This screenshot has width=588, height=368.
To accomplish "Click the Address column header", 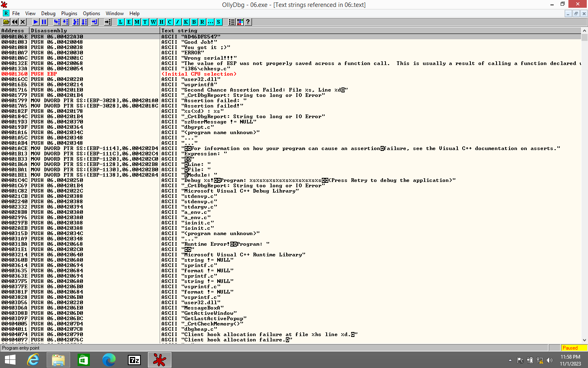I will pyautogui.click(x=15, y=31).
